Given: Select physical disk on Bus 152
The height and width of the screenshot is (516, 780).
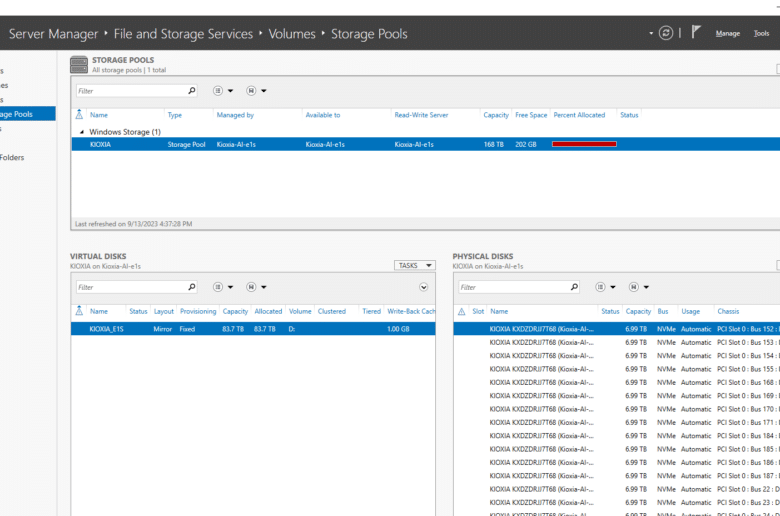Looking at the screenshot, I should pos(617,329).
